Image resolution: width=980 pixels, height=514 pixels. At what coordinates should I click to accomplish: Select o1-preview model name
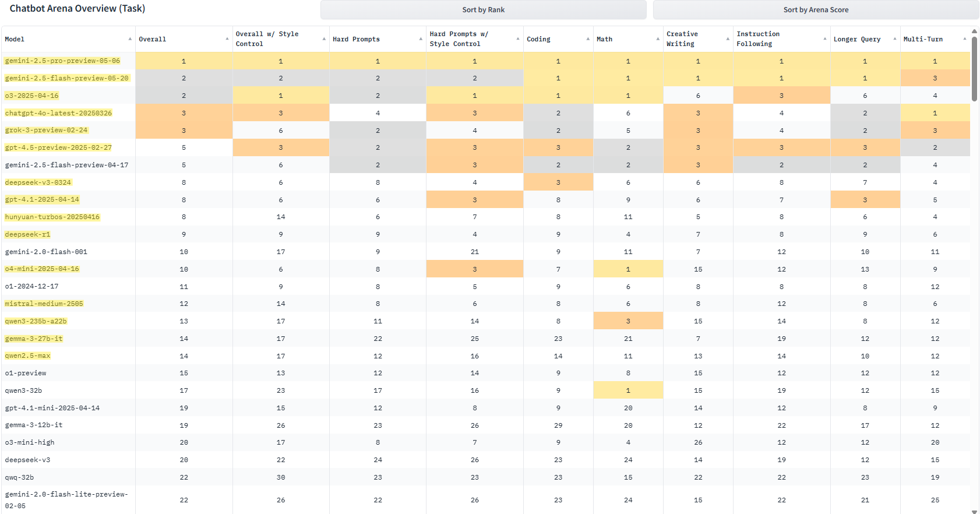click(26, 373)
